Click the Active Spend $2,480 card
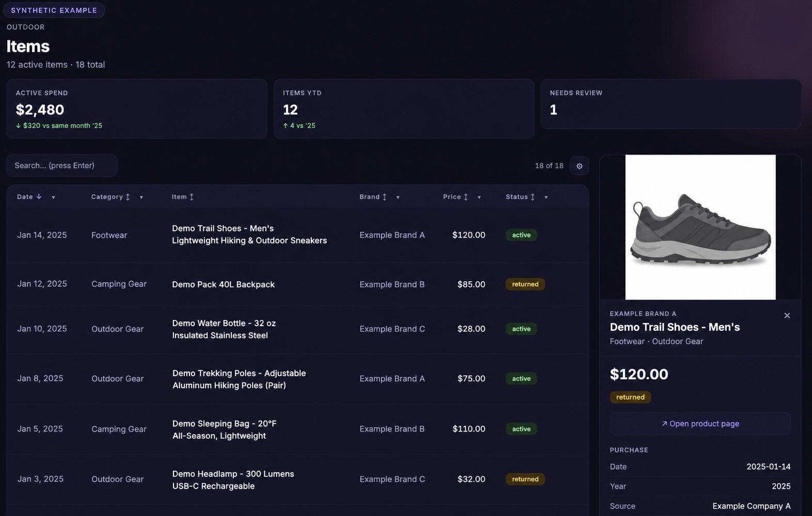The width and height of the screenshot is (812, 516). point(137,109)
